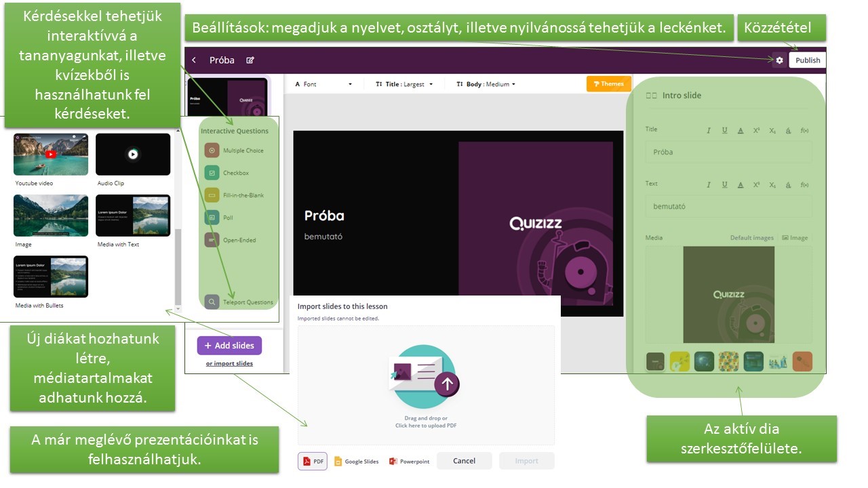Choose the Media with Text template
The height and width of the screenshot is (488, 868).
(x=133, y=216)
